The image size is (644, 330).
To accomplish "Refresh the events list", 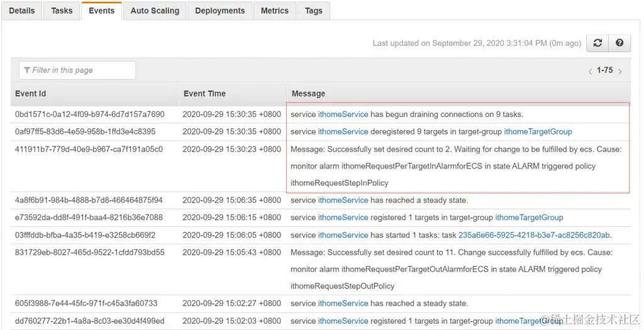I will click(597, 43).
